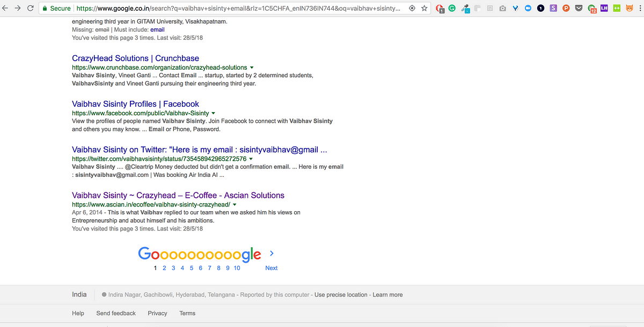Open the Zoom video camera extension
This screenshot has width=644, height=327.
coord(528,8)
